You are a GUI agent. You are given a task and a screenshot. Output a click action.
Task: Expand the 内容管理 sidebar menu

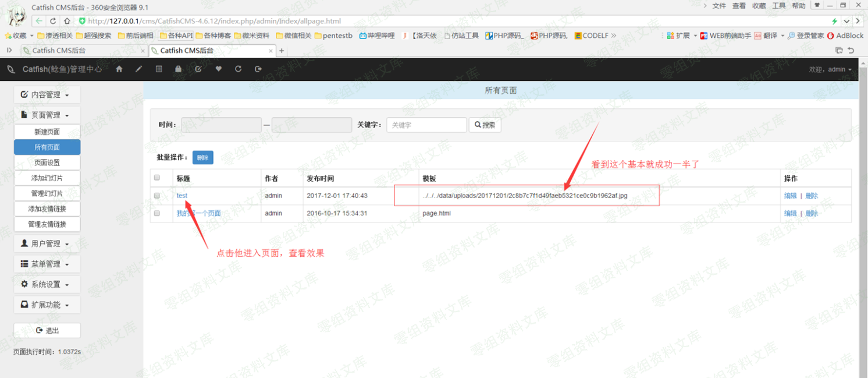47,95
